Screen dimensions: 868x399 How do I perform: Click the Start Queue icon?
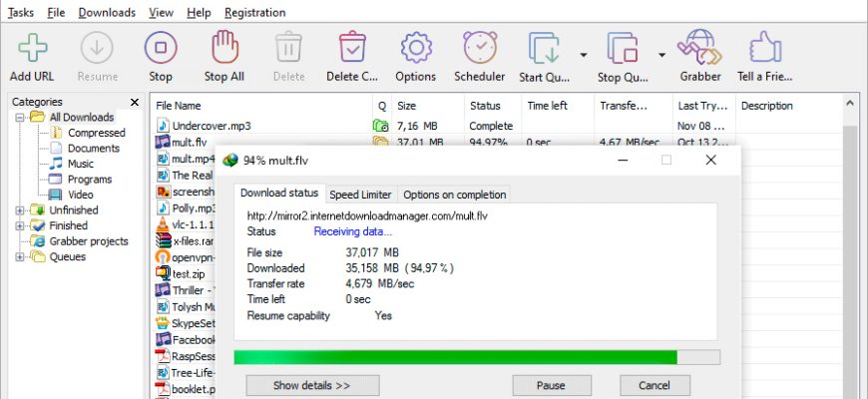click(545, 48)
